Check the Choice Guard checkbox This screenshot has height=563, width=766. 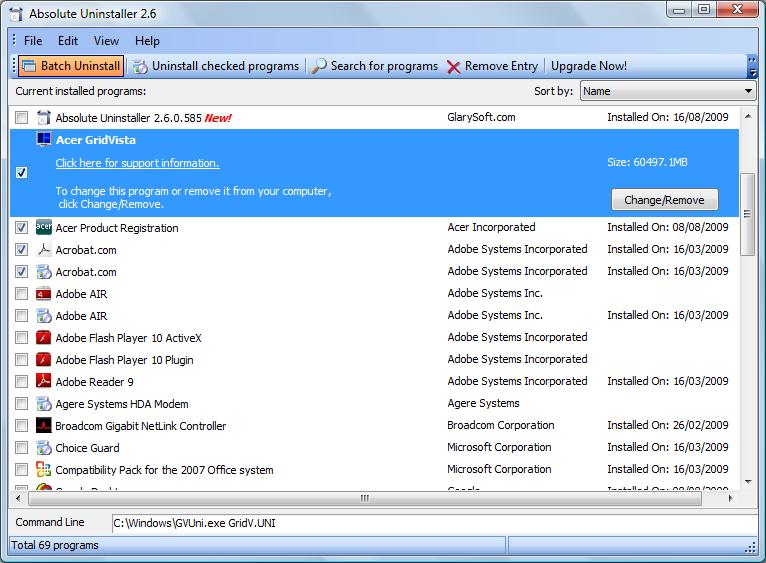[x=22, y=448]
